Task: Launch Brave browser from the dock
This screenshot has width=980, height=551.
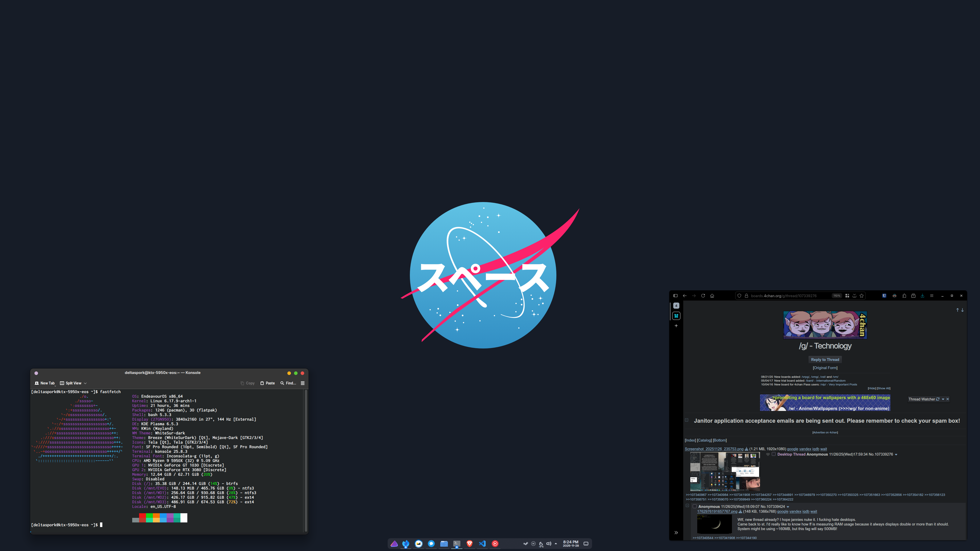Action: point(470,544)
